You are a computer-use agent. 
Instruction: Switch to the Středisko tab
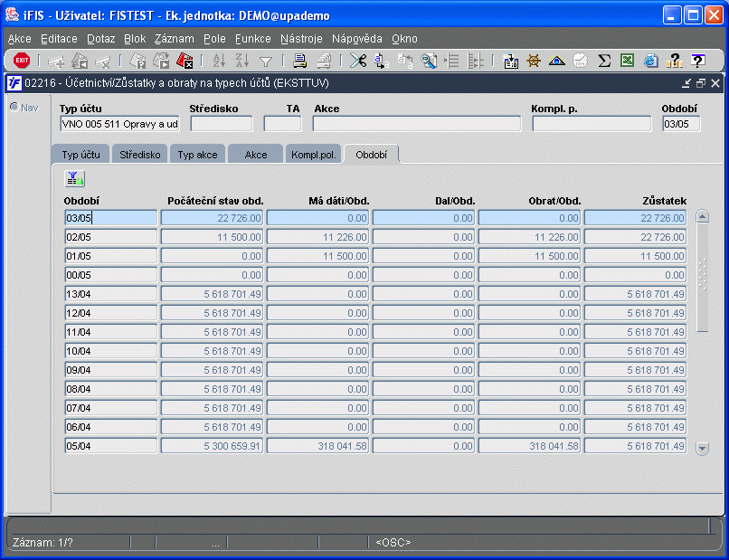click(140, 155)
